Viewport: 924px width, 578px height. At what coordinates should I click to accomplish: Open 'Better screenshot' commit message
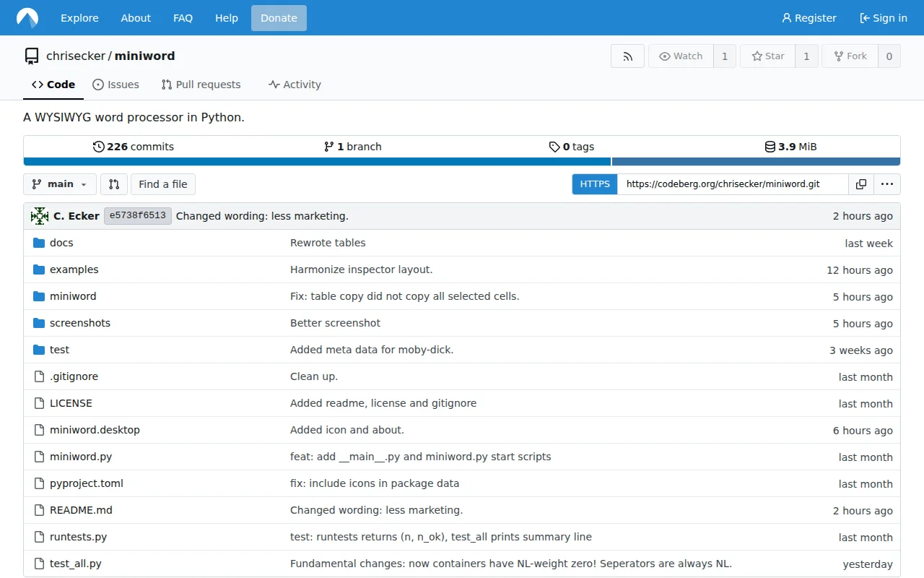point(335,323)
